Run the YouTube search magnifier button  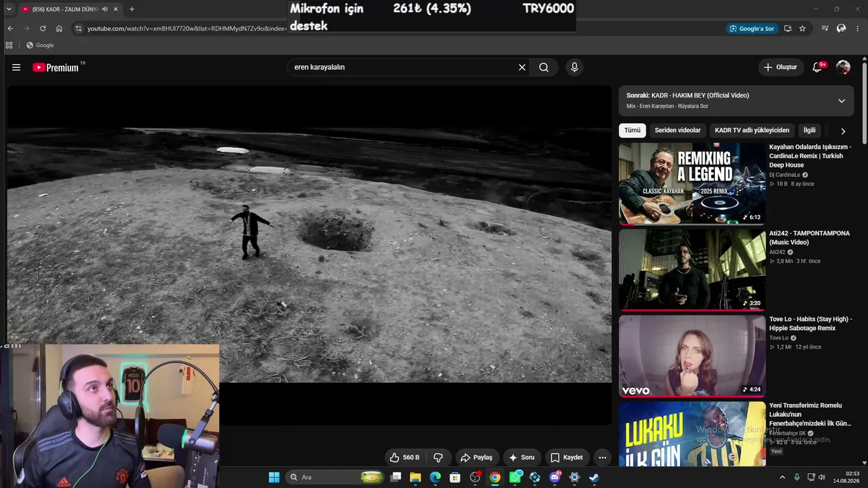click(544, 67)
